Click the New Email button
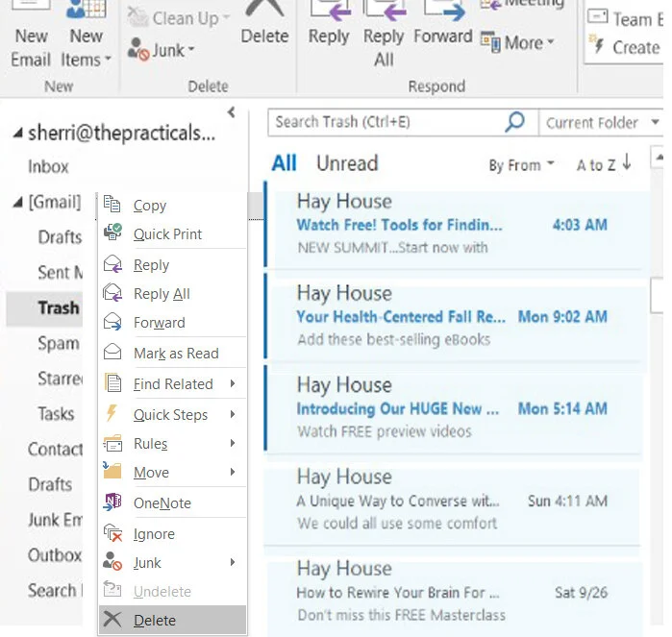Screen dimensions: 672x637 tap(31, 34)
